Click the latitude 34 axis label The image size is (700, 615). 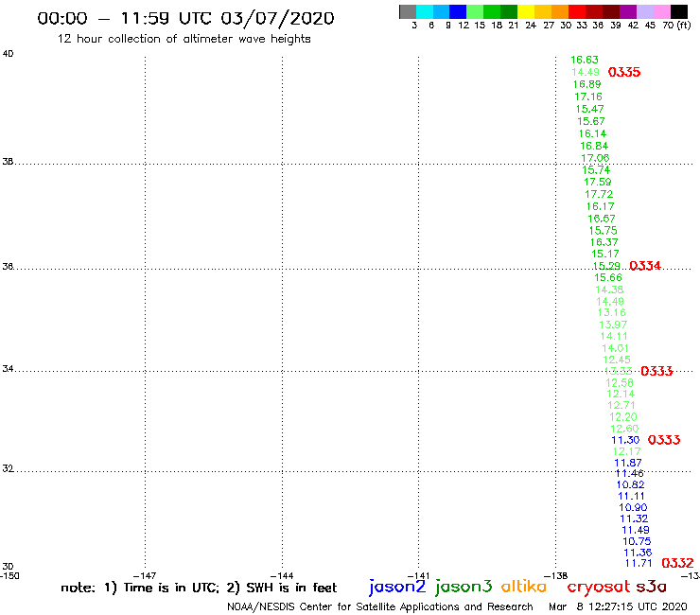coord(8,369)
